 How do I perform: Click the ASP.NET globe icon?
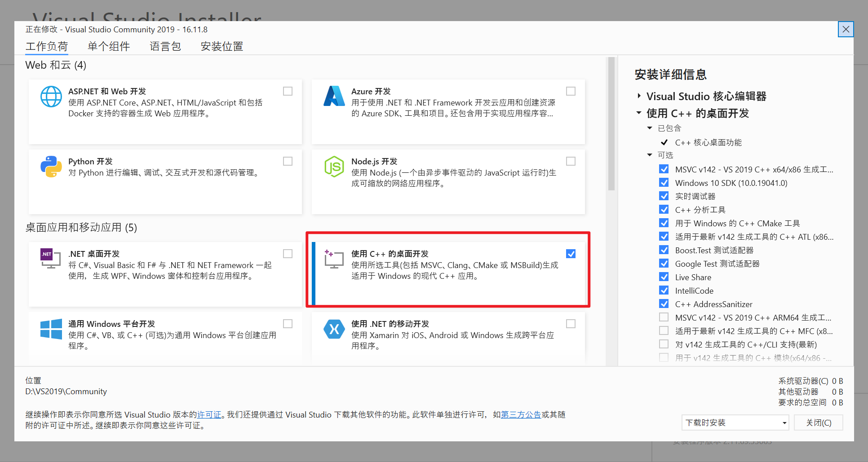tap(51, 97)
